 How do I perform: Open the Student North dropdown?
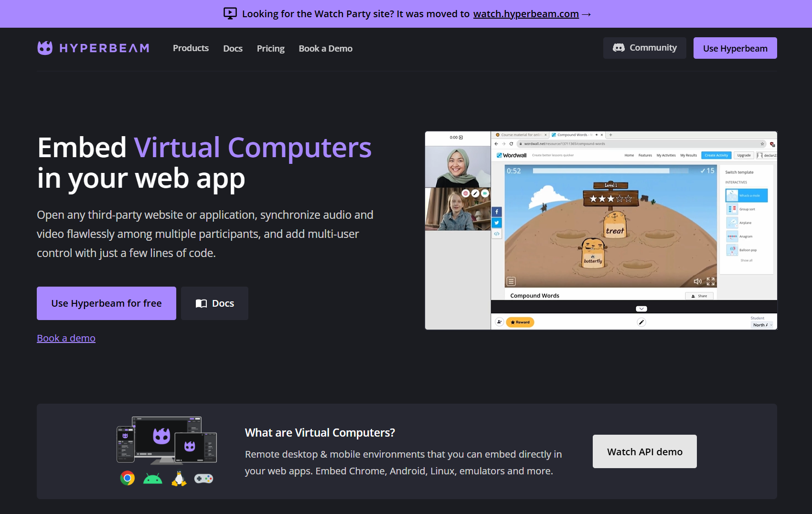pos(763,325)
